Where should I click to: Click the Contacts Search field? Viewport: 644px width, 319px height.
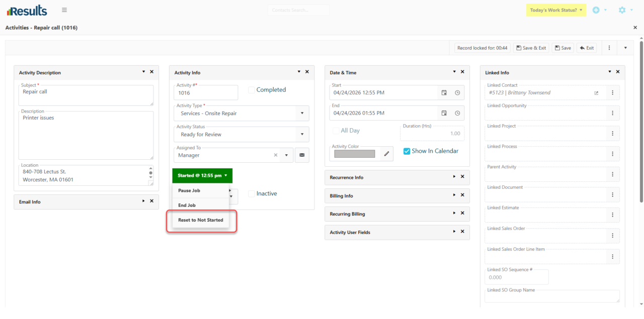(x=298, y=10)
